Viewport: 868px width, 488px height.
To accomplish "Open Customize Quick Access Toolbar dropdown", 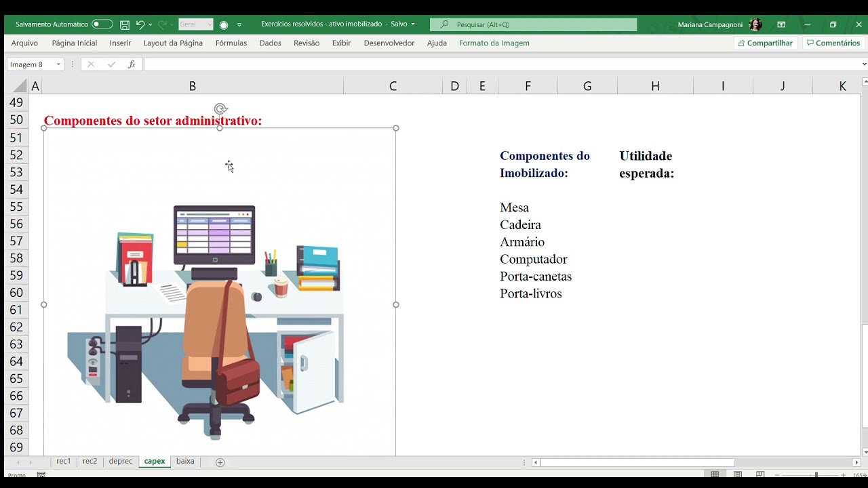I will 239,25.
